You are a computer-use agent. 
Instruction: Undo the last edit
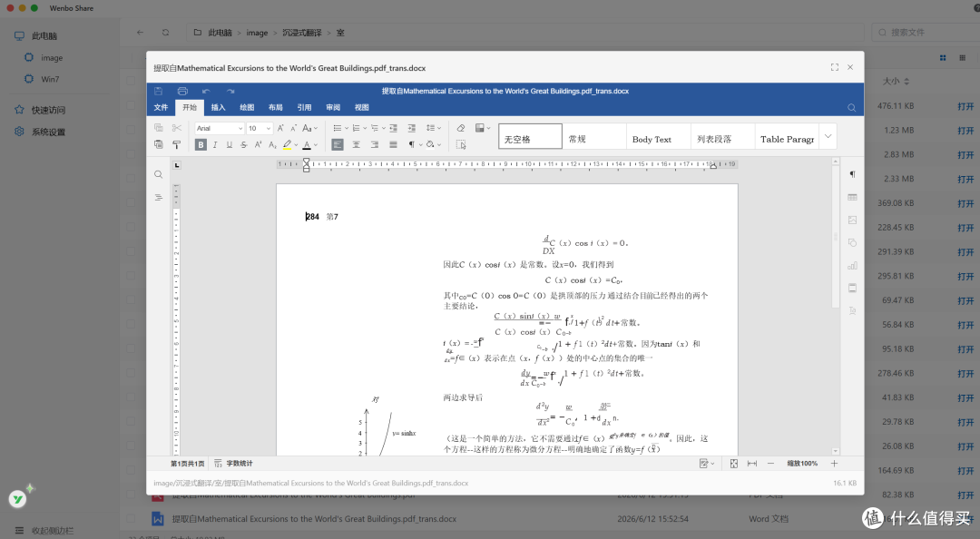tap(206, 92)
